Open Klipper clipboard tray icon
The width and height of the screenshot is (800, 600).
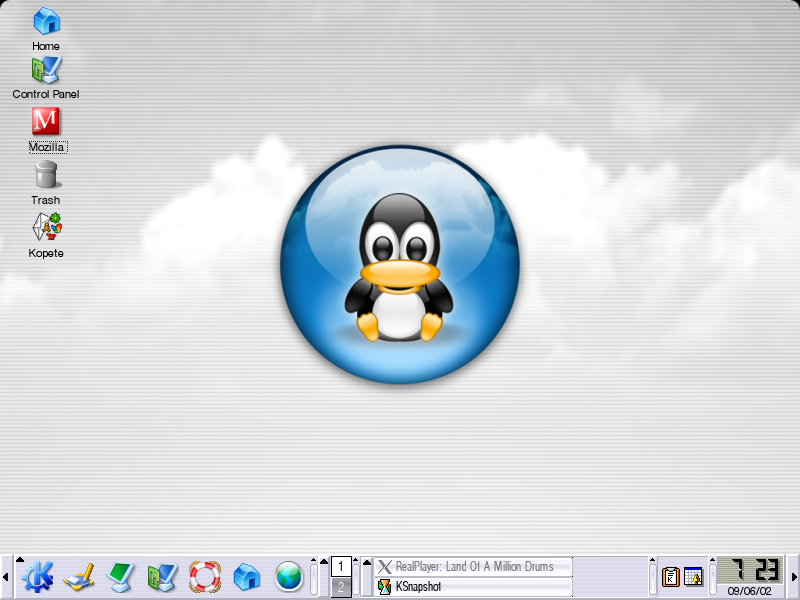click(x=670, y=577)
